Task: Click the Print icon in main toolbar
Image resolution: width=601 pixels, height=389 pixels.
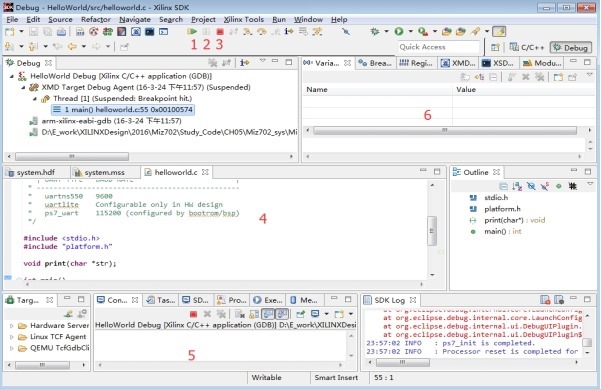Action: pos(61,32)
